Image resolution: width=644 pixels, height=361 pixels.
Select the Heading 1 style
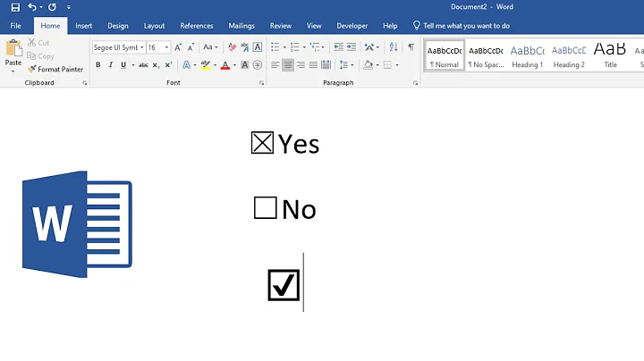(528, 55)
